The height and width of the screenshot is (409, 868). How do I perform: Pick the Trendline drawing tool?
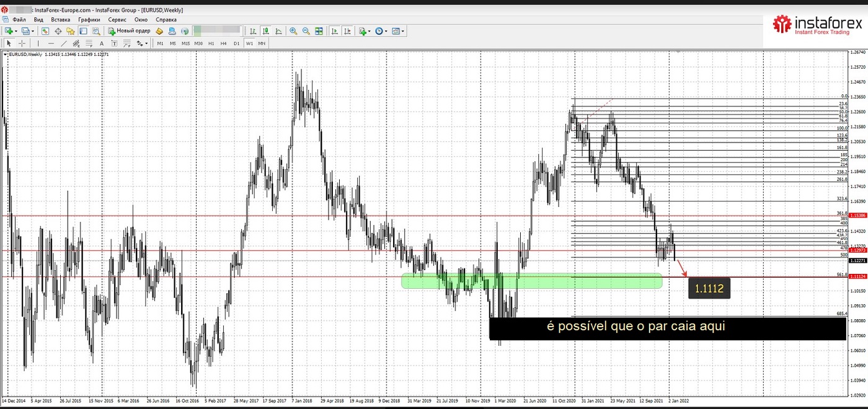point(63,43)
